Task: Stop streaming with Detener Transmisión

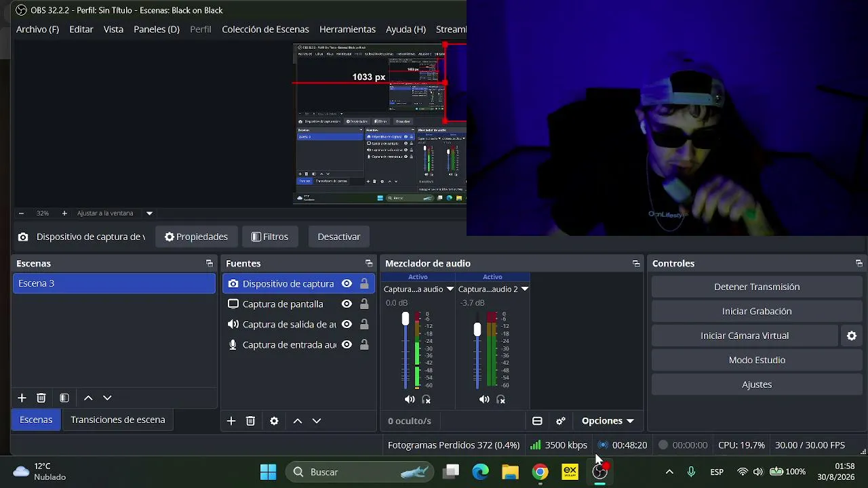Action: pyautogui.click(x=757, y=287)
